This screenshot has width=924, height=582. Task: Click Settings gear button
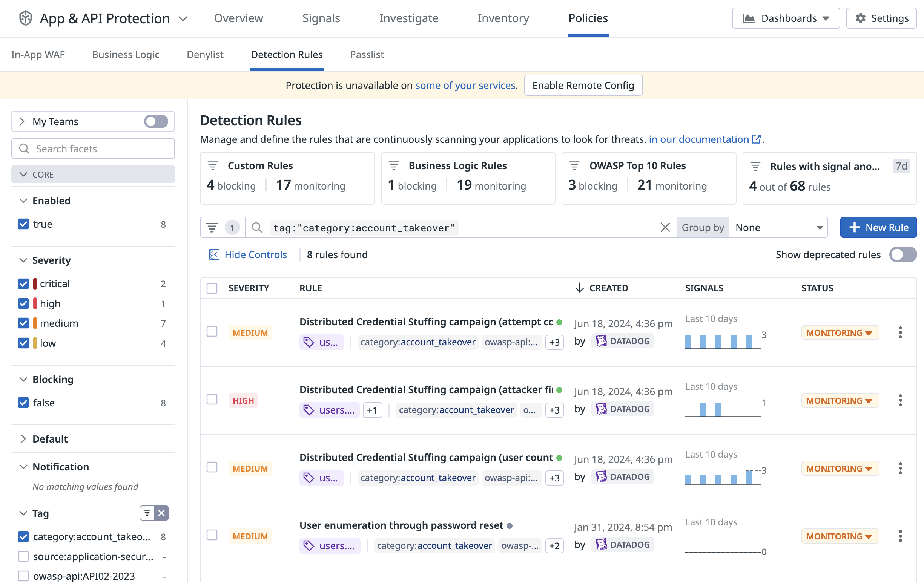tap(881, 18)
